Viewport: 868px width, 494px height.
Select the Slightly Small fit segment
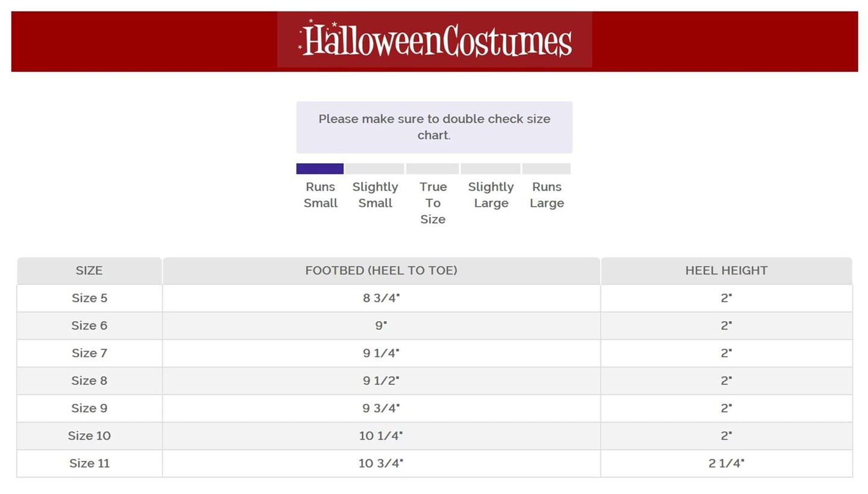tap(374, 169)
